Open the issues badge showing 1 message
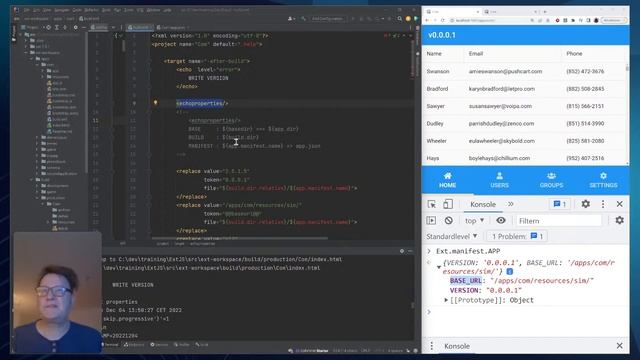 tap(560, 204)
